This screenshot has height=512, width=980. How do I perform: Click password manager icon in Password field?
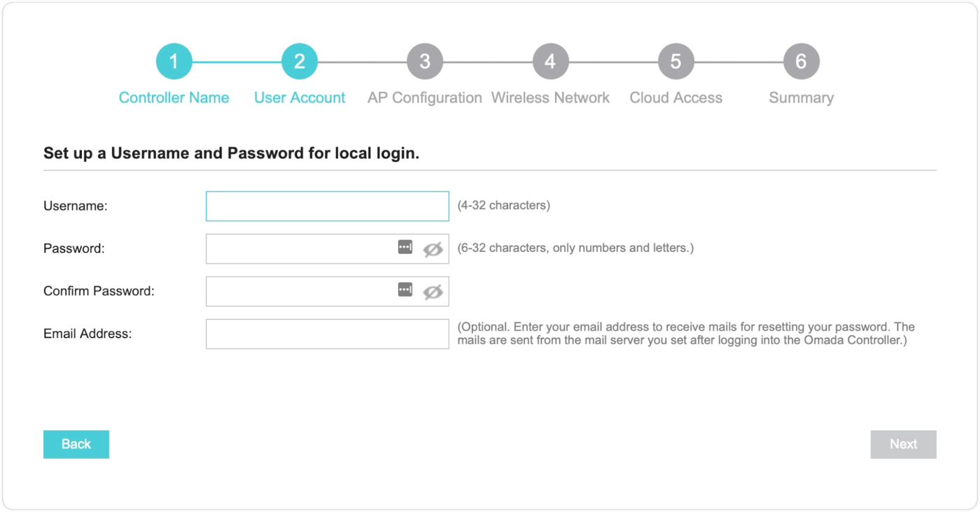pyautogui.click(x=405, y=247)
